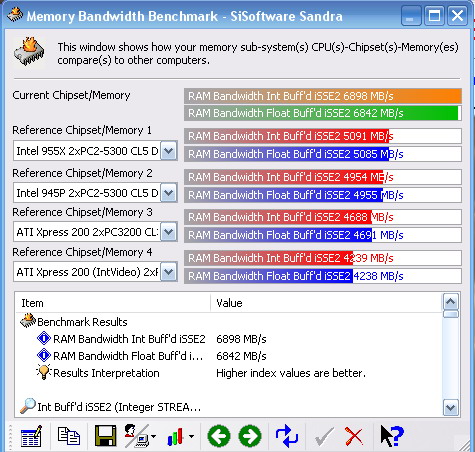Click the red Int 4954 MB/s bar
The image size is (475, 452).
coord(323,177)
